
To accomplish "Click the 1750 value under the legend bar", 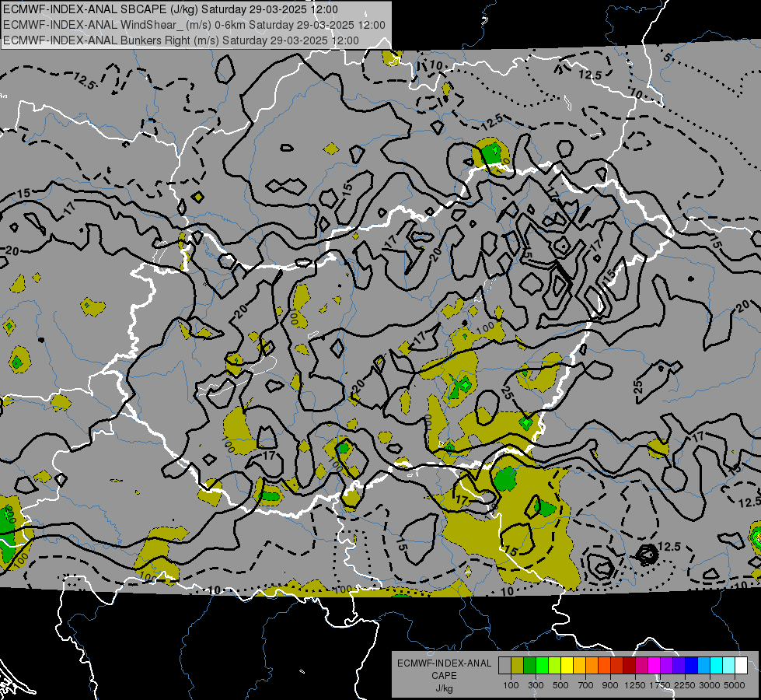I will (660, 685).
